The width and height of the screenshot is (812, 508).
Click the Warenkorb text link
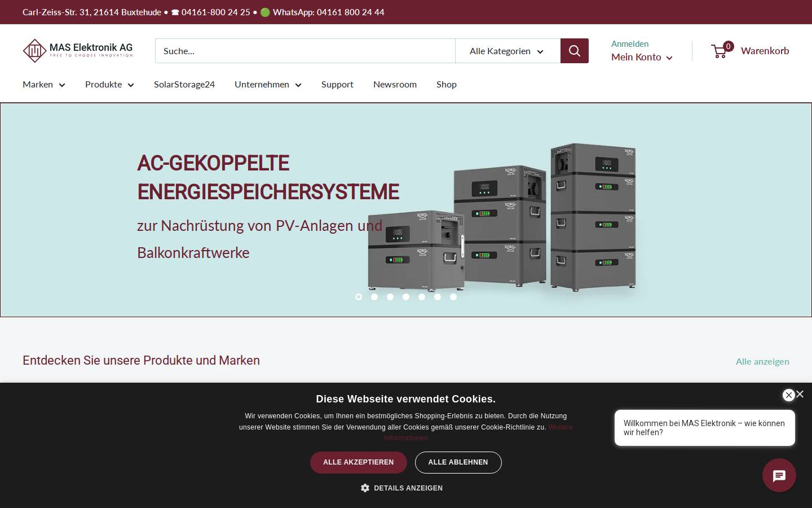765,51
